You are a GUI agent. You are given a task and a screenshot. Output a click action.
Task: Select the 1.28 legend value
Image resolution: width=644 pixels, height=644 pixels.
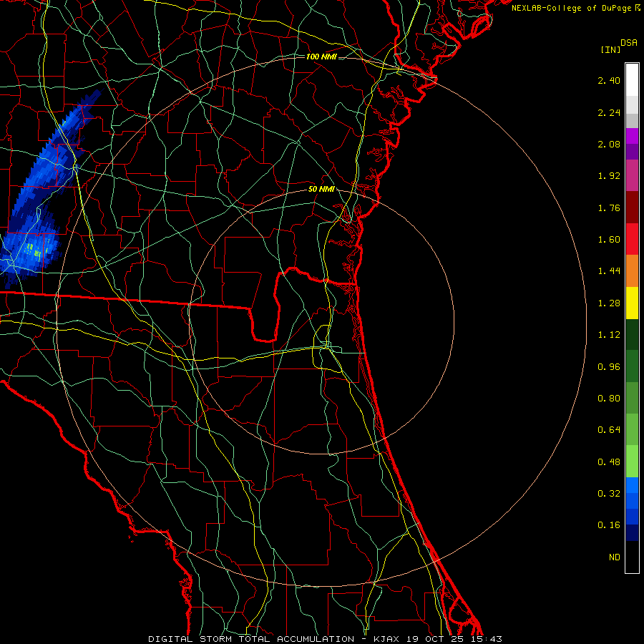point(609,303)
